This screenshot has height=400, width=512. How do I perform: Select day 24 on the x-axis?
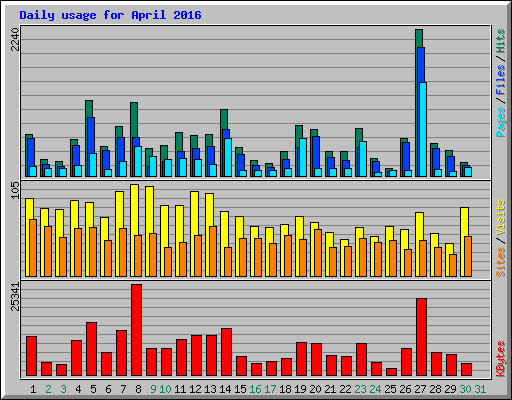tap(375, 389)
